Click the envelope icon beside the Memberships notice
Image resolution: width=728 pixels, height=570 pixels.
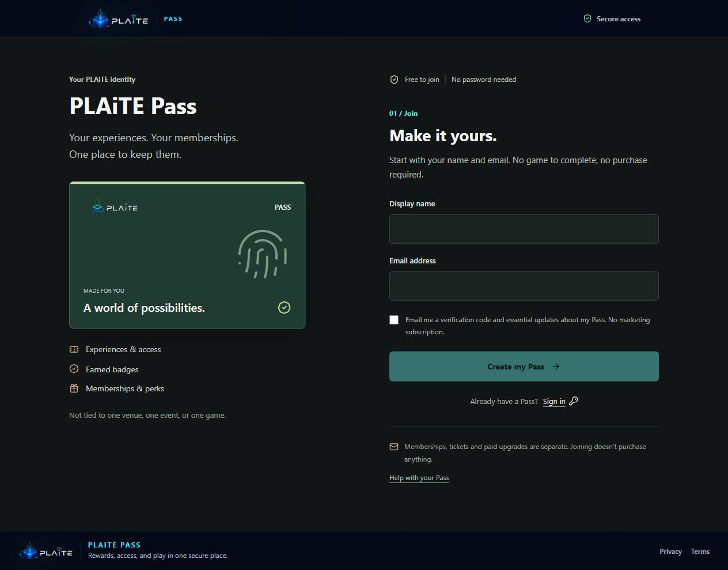(x=394, y=447)
